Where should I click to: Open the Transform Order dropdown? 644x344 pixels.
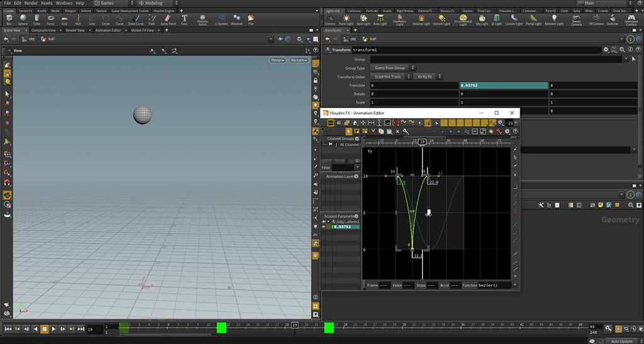pos(389,77)
